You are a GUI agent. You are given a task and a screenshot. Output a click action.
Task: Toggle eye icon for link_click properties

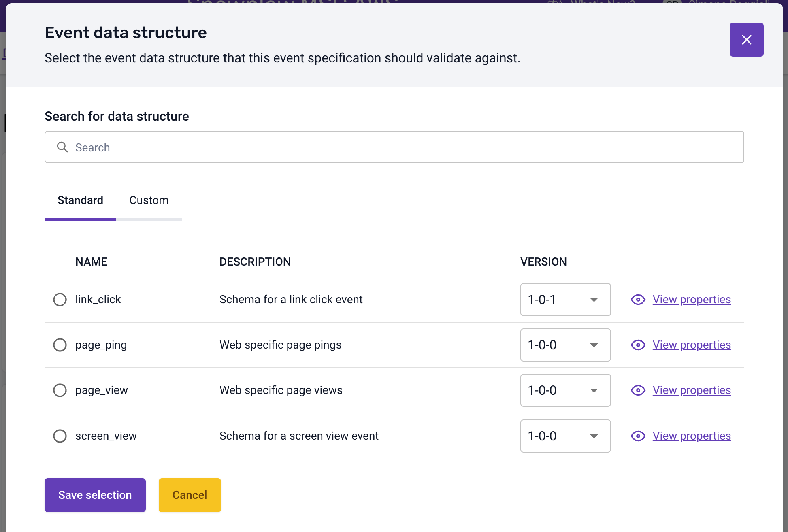point(638,299)
